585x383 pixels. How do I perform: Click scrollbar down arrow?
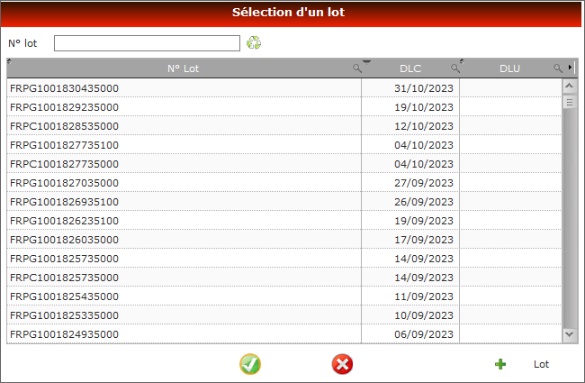click(569, 335)
